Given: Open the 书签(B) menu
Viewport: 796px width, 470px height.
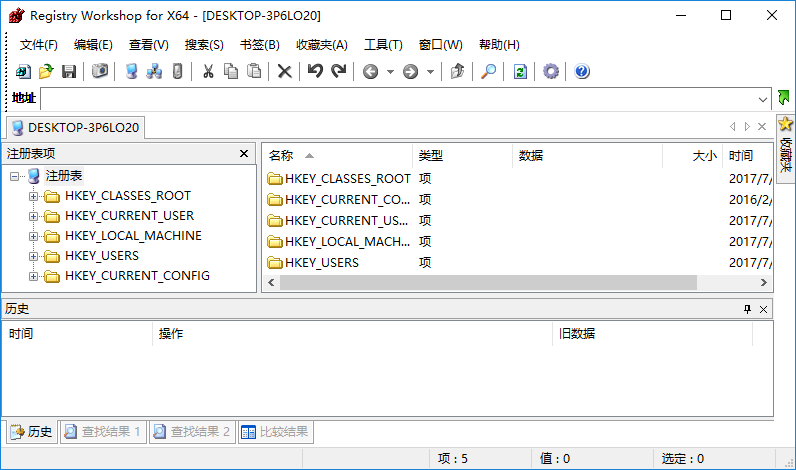Looking at the screenshot, I should [259, 45].
